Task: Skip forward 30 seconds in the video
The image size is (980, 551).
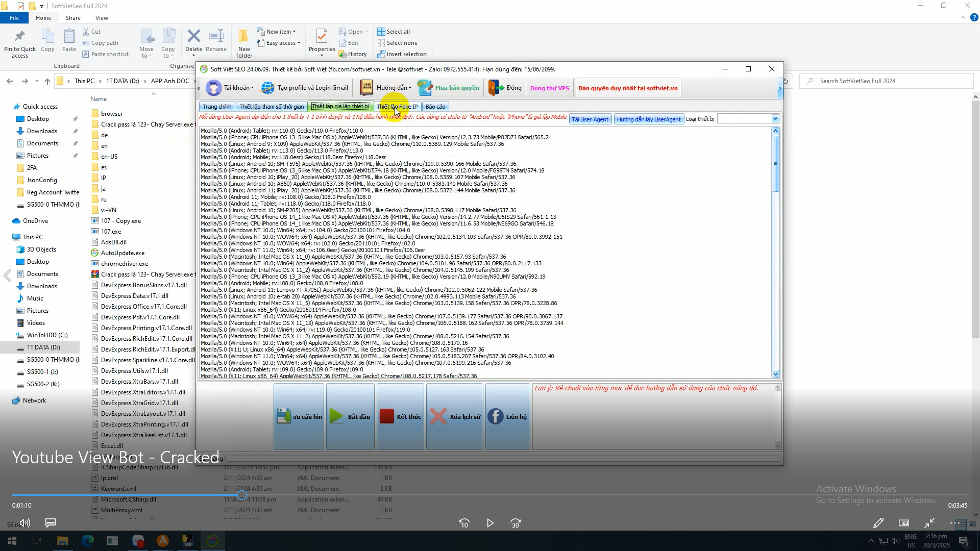Action: point(516,523)
